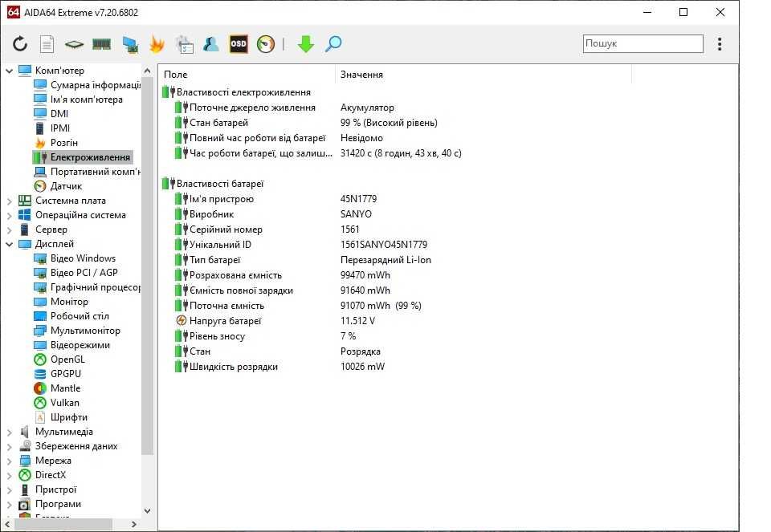771x532 pixels.
Task: Open the Мультимонітор tree item
Action: tap(77, 331)
